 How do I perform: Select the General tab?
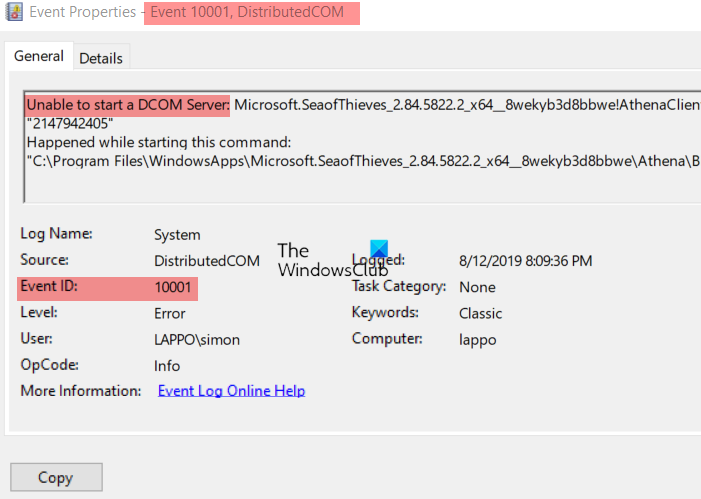point(39,57)
